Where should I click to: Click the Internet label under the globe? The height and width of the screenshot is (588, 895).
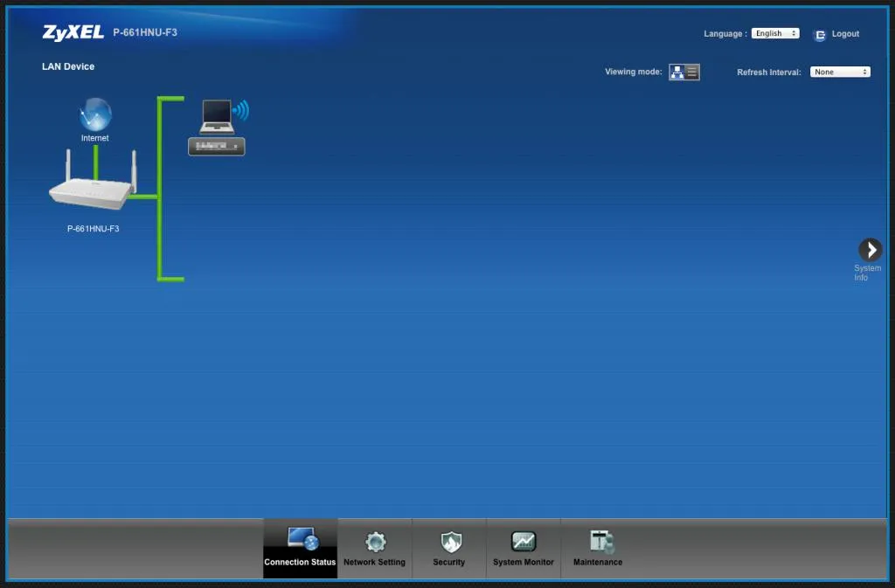pyautogui.click(x=94, y=138)
